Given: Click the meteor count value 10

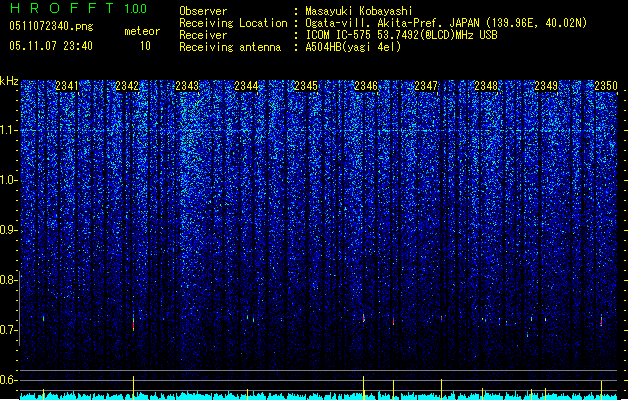Looking at the screenshot, I should pos(145,46).
